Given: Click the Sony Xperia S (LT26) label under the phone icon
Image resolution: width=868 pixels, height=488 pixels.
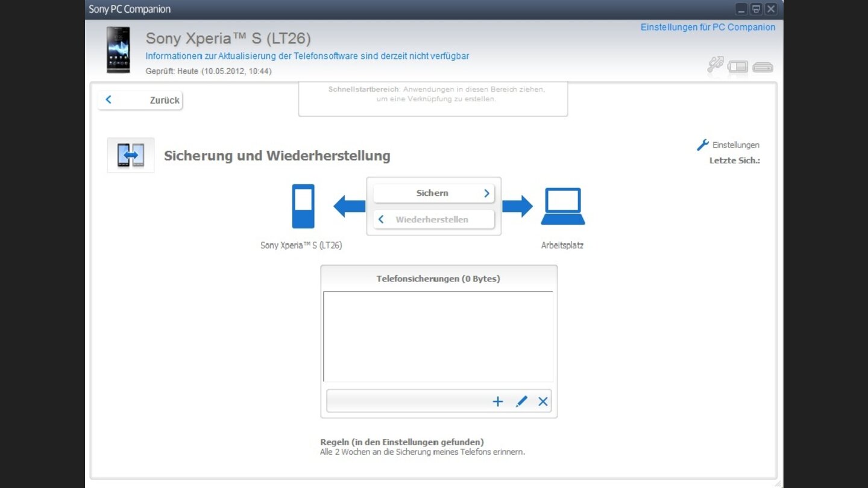Looking at the screenshot, I should (301, 246).
